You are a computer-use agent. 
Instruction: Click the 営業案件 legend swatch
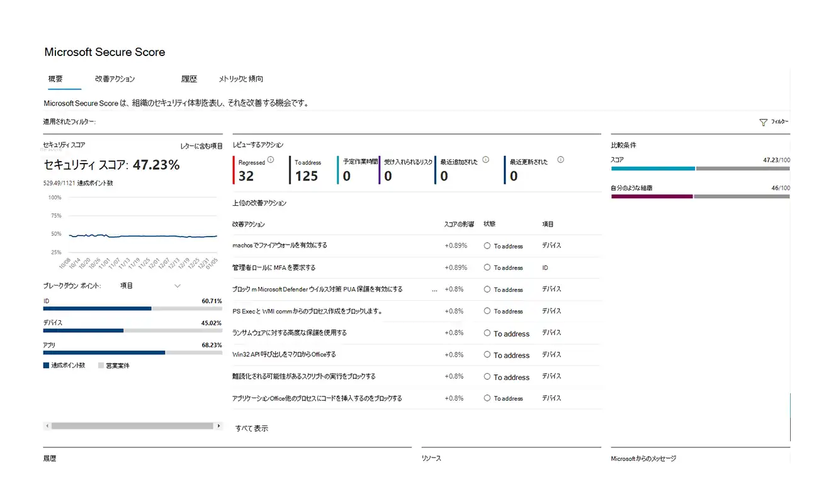pyautogui.click(x=101, y=366)
